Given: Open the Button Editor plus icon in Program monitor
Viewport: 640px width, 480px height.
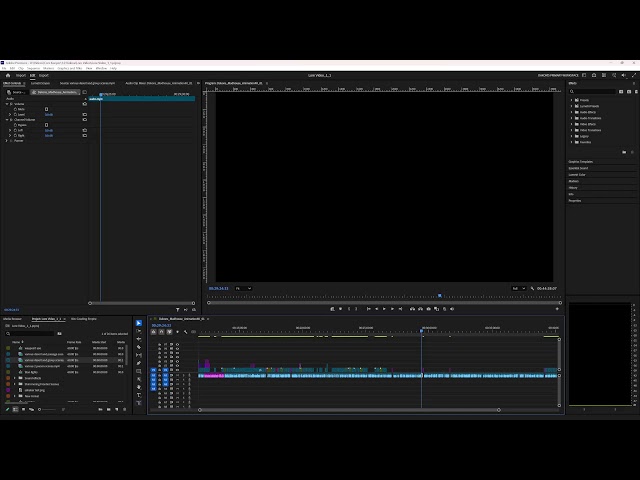Looking at the screenshot, I should tap(557, 309).
